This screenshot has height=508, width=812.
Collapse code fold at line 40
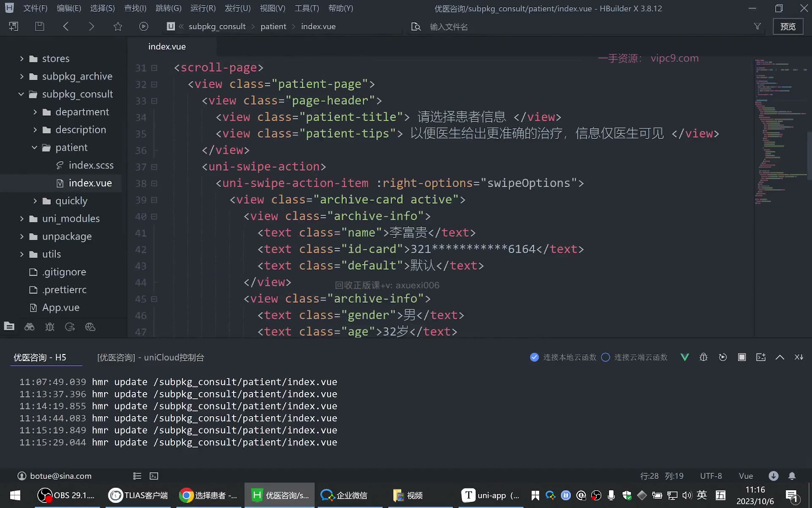(x=154, y=216)
